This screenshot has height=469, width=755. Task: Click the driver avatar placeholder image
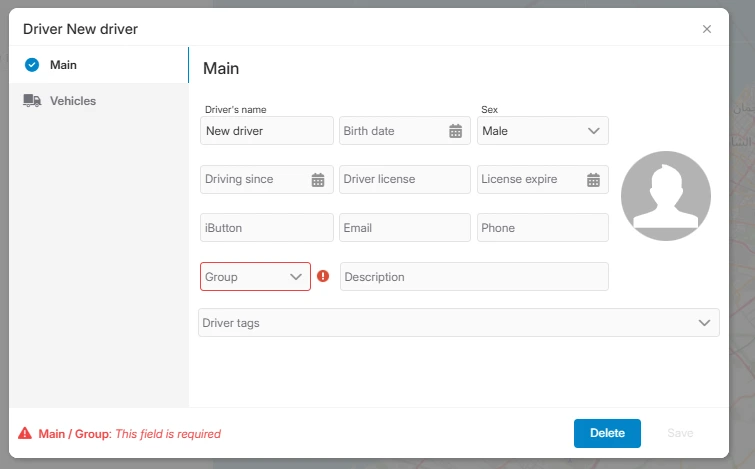pyautogui.click(x=665, y=196)
